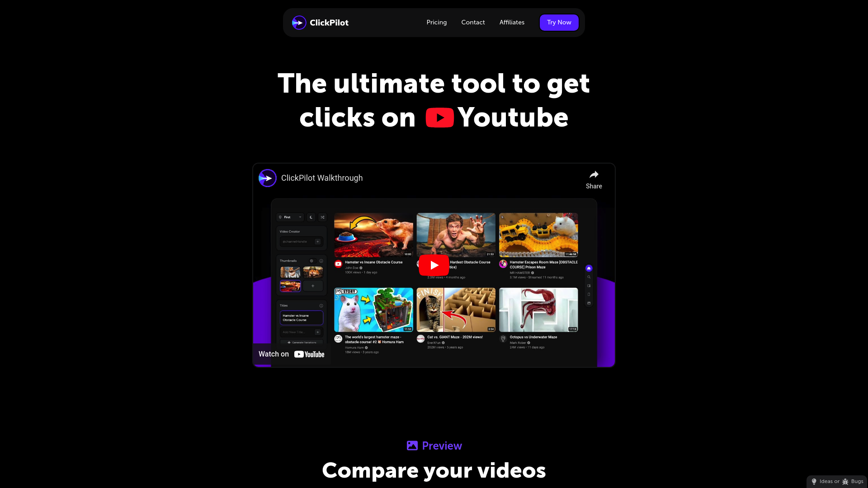Click Contact link in navigation bar
This screenshot has width=868, height=488.
tap(473, 22)
